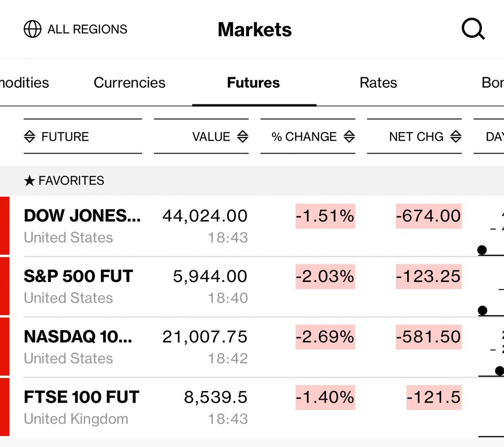Open the NASDAQ 100 futures row
The height and width of the screenshot is (447, 504).
[x=78, y=337]
